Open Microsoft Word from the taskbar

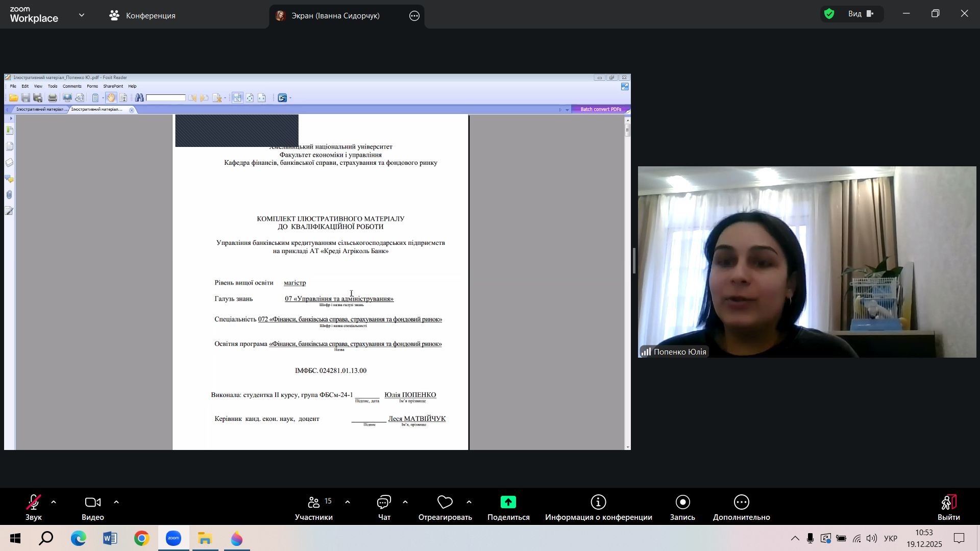tap(110, 538)
